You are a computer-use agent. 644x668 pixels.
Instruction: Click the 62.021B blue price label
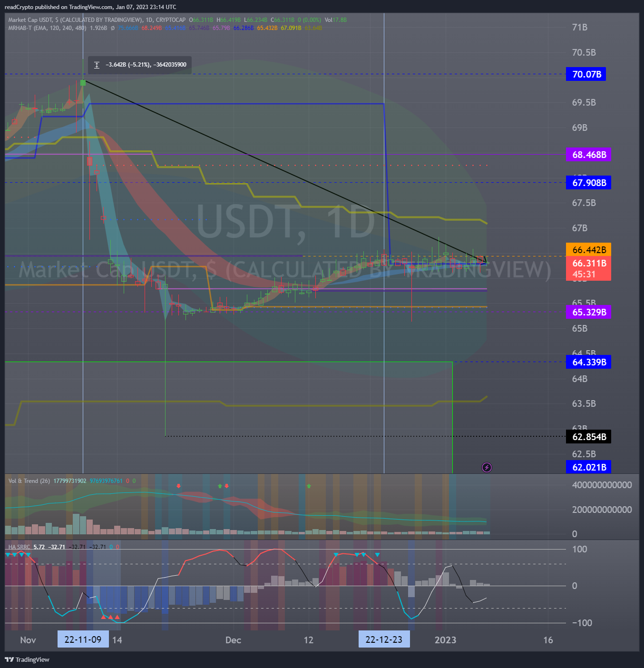pyautogui.click(x=589, y=467)
